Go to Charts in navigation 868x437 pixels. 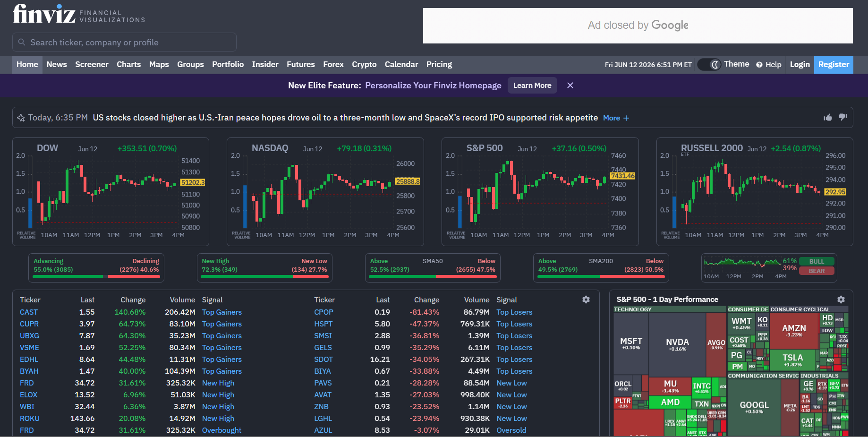(128, 64)
